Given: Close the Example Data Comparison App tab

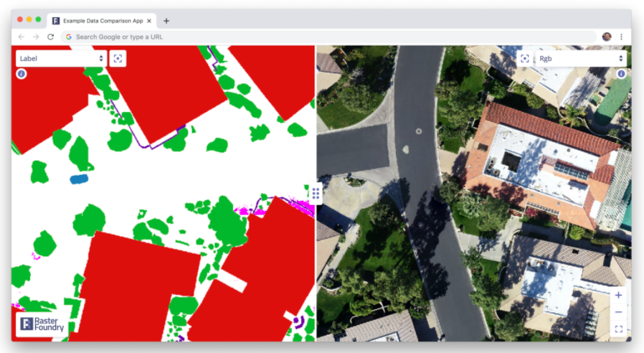Looking at the screenshot, I should 149,21.
